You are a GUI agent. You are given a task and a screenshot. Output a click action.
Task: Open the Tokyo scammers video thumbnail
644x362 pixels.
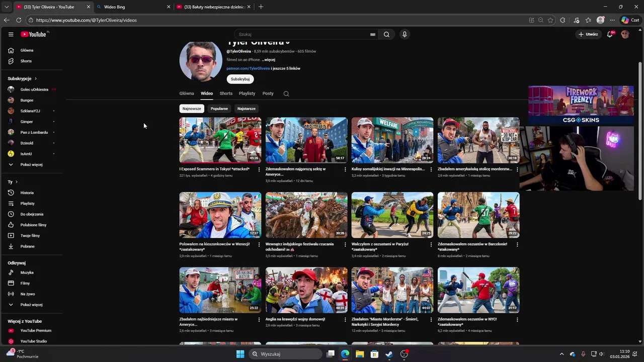tap(220, 140)
